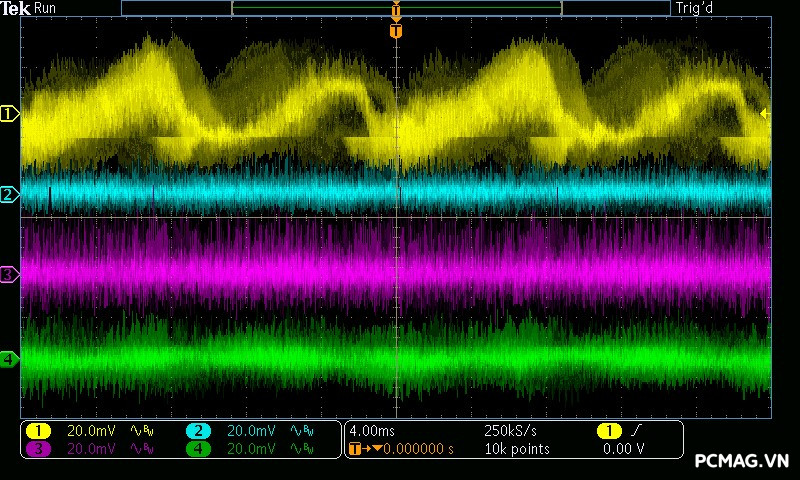Viewport: 800px width, 480px height.
Task: Click the 4.00ms horizontal timebase readout
Action: [x=372, y=430]
